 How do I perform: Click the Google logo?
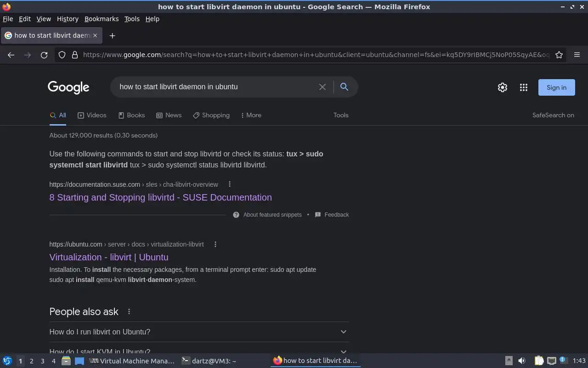click(x=68, y=87)
